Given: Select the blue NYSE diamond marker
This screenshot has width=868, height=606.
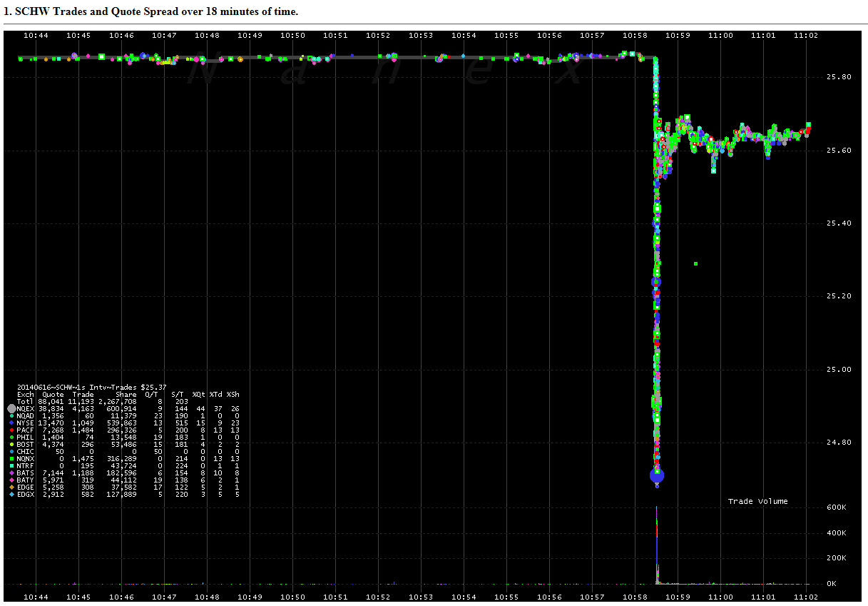Looking at the screenshot, I should coord(11,423).
